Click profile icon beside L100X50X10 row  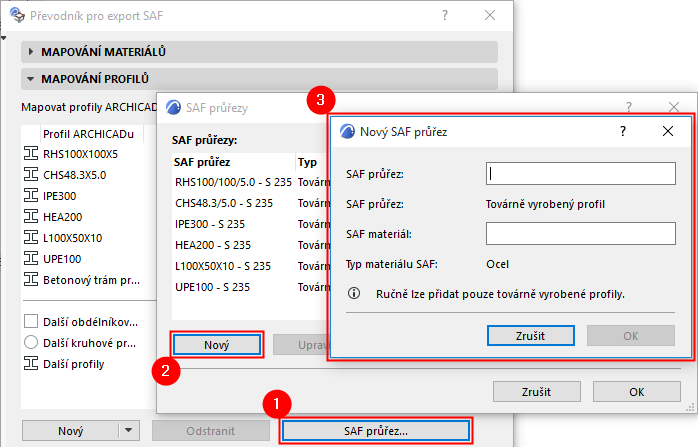point(31,238)
